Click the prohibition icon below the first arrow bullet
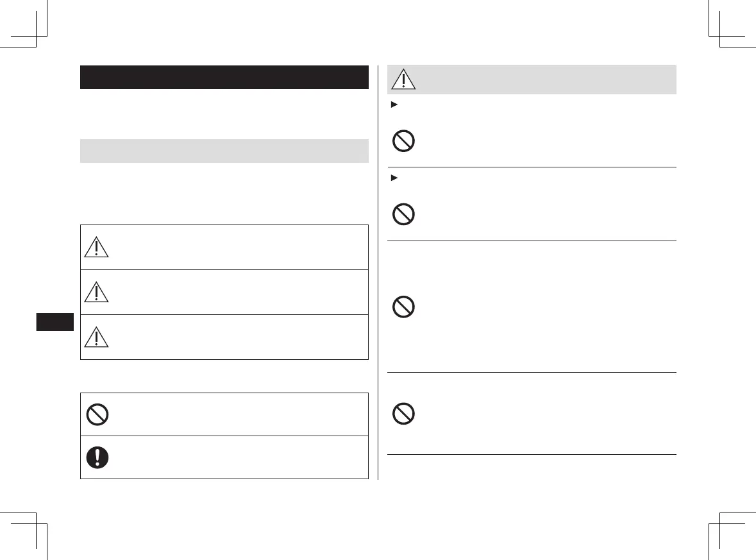The height and width of the screenshot is (560, 756). tap(403, 140)
